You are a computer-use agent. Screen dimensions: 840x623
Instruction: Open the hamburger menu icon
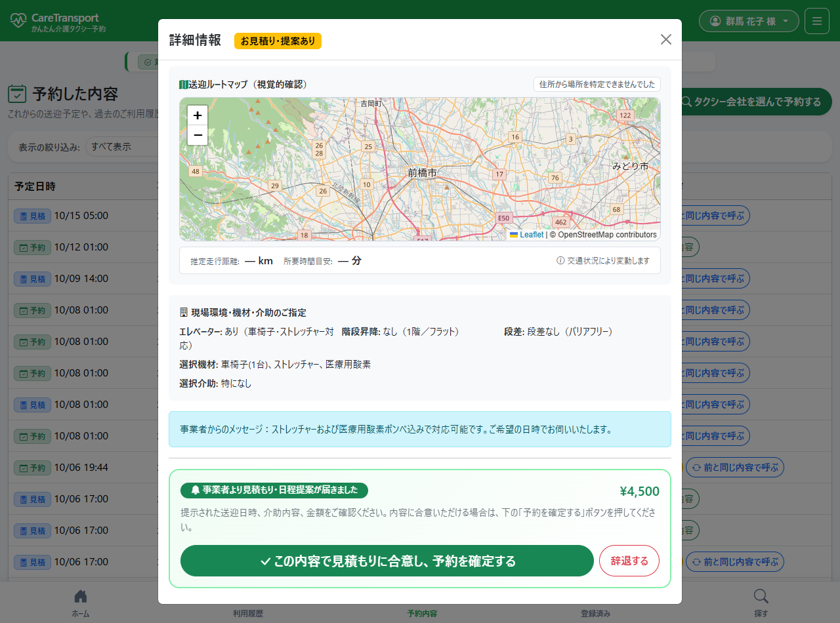[x=817, y=21]
